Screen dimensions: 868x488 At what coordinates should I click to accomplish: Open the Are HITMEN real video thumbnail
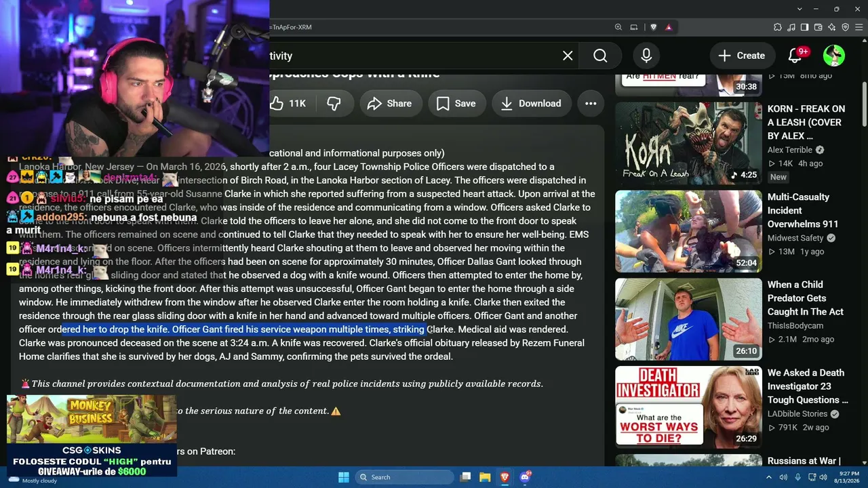coord(688,83)
